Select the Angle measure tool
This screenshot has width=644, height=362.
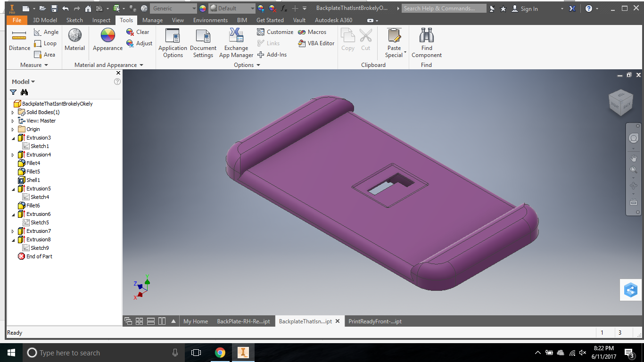pyautogui.click(x=46, y=32)
